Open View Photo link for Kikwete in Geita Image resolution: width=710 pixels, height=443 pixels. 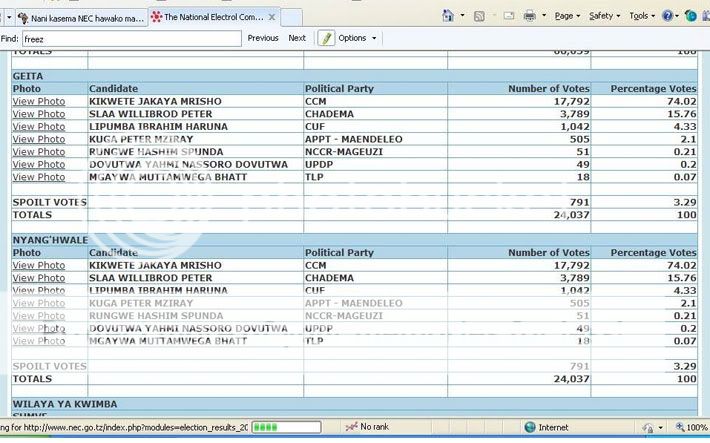pyautogui.click(x=38, y=102)
